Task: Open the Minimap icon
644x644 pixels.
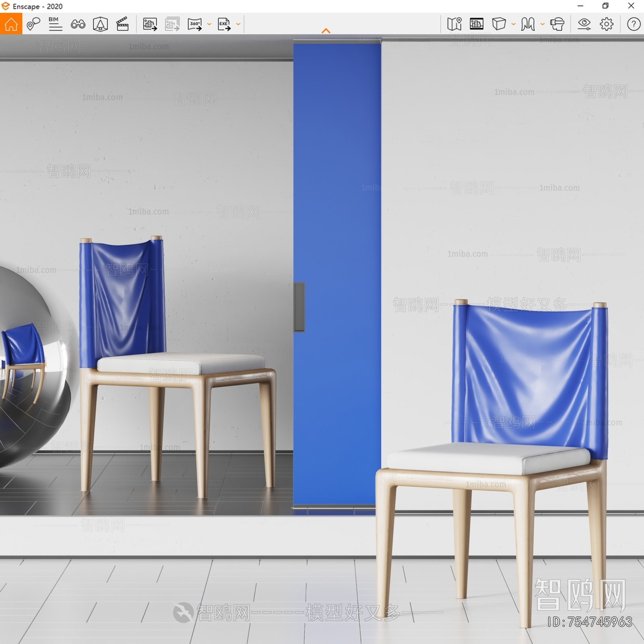Action: (454, 24)
